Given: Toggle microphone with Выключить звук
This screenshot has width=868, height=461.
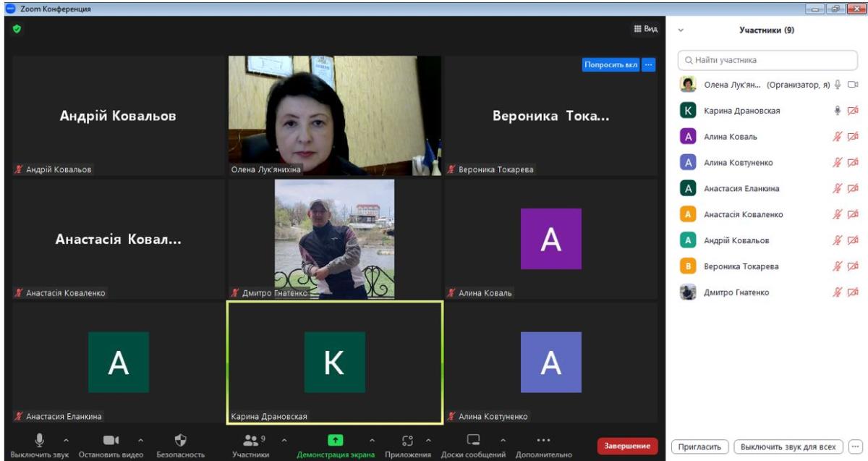Looking at the screenshot, I should pos(39,440).
